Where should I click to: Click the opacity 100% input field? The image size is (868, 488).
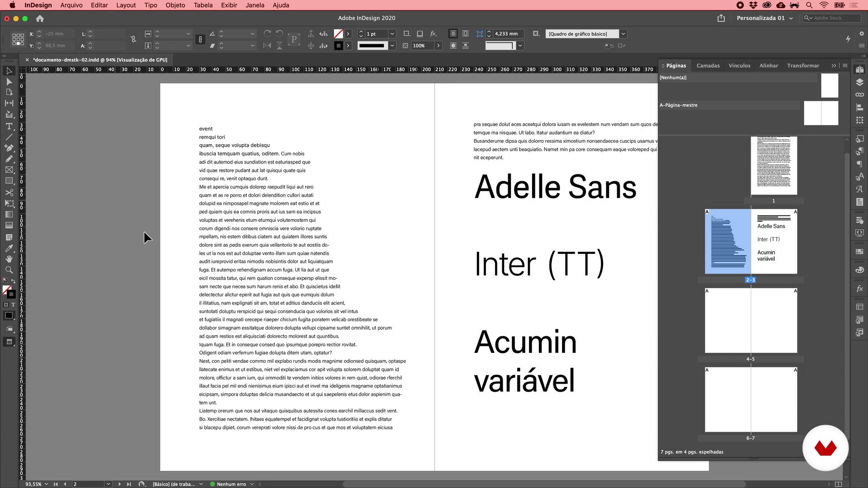pyautogui.click(x=422, y=46)
